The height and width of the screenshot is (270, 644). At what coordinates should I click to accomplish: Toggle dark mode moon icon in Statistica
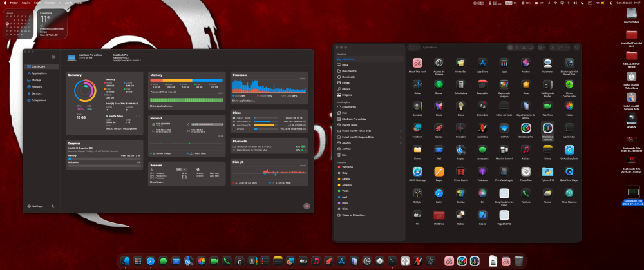click(x=53, y=206)
